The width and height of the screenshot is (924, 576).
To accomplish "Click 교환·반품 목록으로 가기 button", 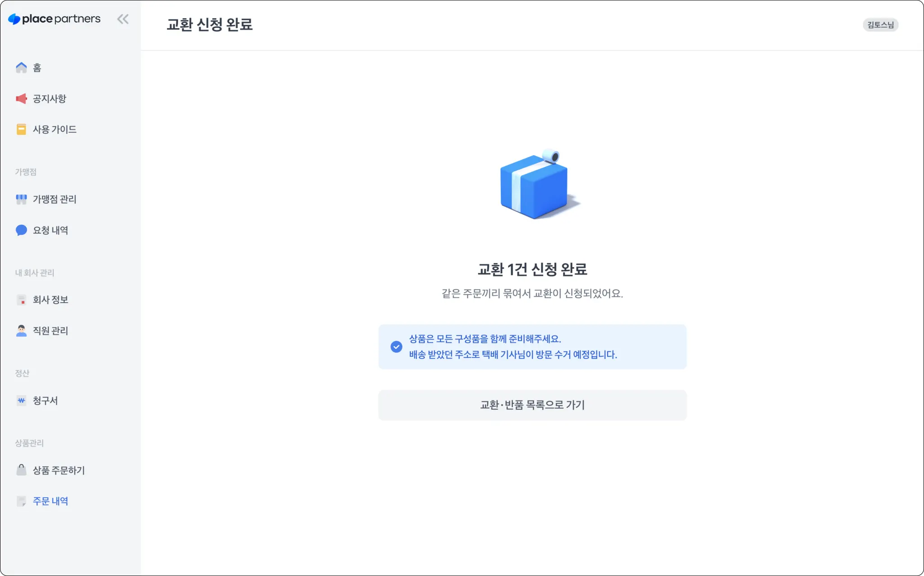I will pyautogui.click(x=532, y=405).
